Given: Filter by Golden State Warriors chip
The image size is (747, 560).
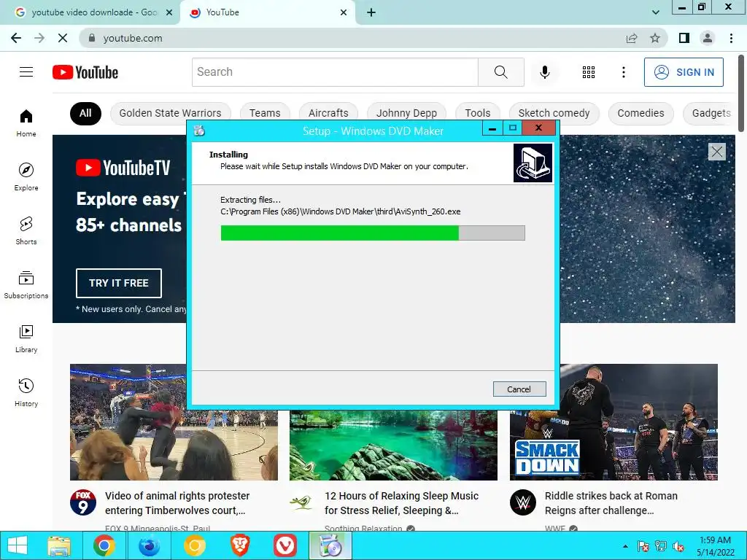Looking at the screenshot, I should [x=170, y=113].
